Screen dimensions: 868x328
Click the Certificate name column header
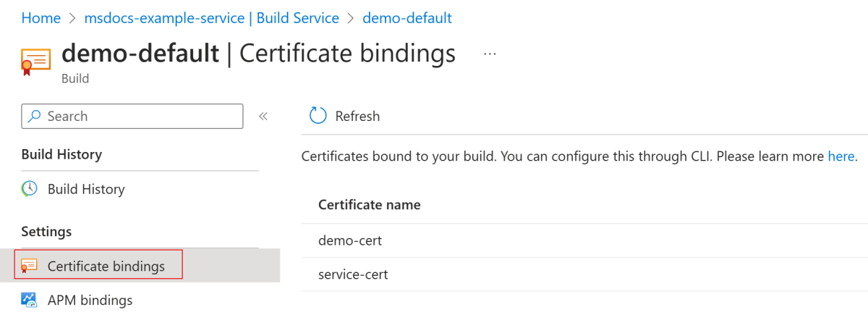(369, 205)
